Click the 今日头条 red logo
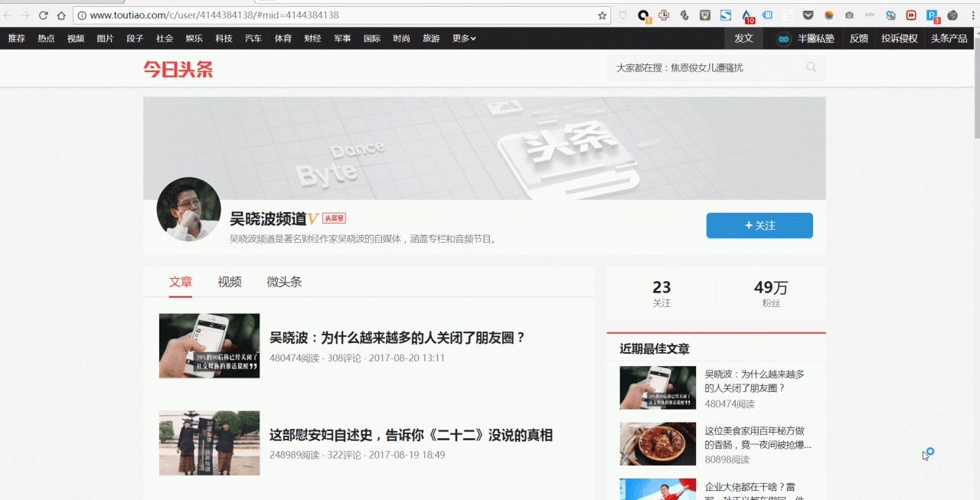 coord(178,69)
